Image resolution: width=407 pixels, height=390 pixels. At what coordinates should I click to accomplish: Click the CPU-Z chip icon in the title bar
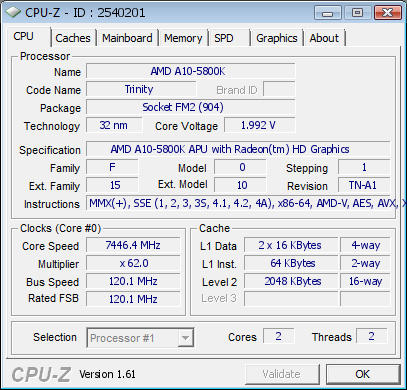(x=13, y=12)
